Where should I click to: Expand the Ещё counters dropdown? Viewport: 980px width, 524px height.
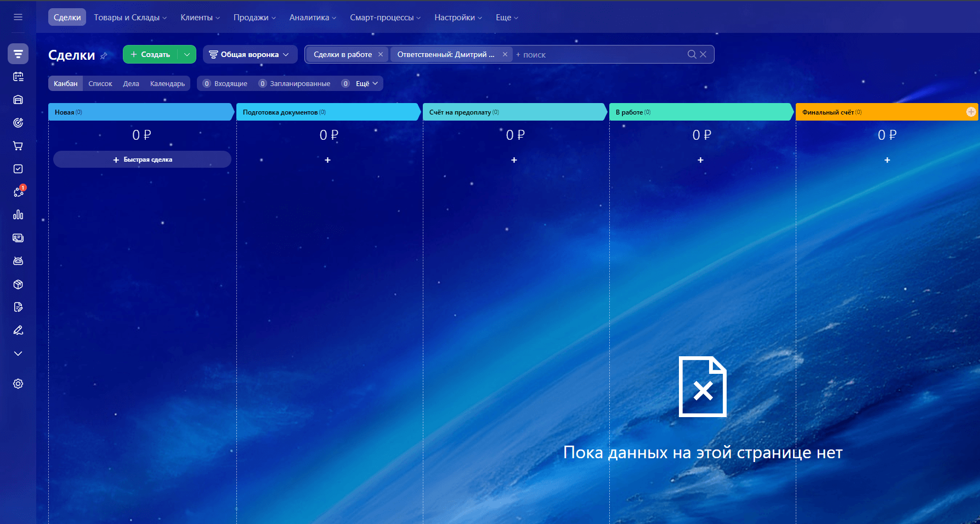[x=367, y=83]
